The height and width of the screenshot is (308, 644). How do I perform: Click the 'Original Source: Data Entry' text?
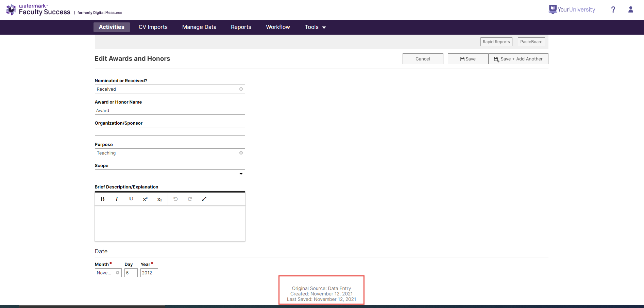point(321,288)
